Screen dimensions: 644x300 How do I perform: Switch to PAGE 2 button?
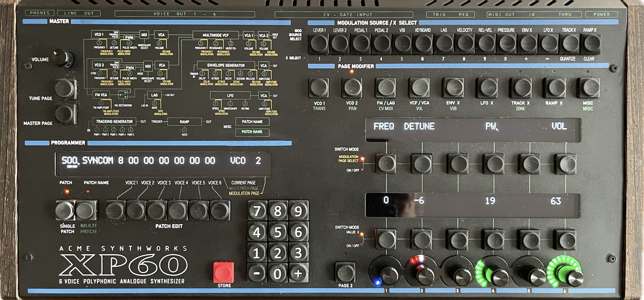(345, 272)
